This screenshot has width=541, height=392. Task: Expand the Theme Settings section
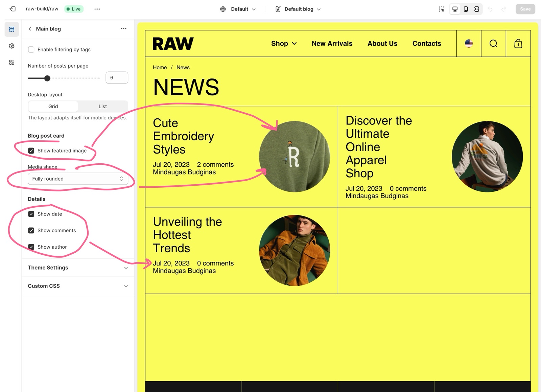point(78,268)
